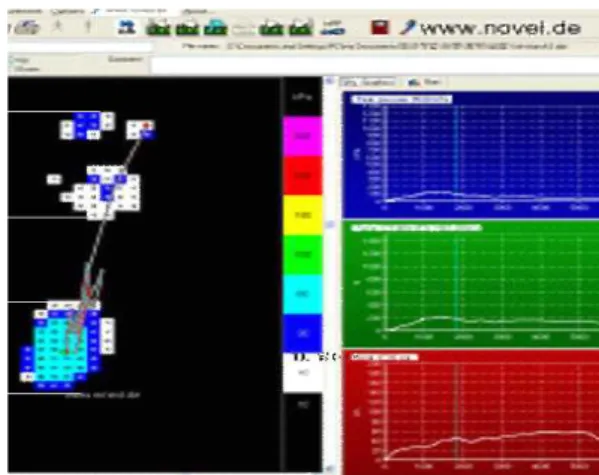Click into the Comment text field
Viewport: 599px width, 475px height.
tap(374, 65)
